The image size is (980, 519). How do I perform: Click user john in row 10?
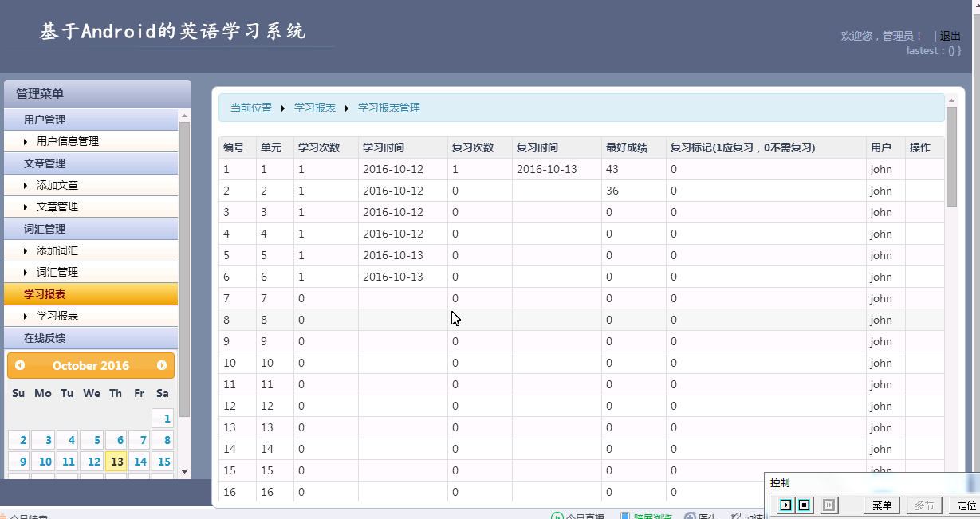pos(881,363)
